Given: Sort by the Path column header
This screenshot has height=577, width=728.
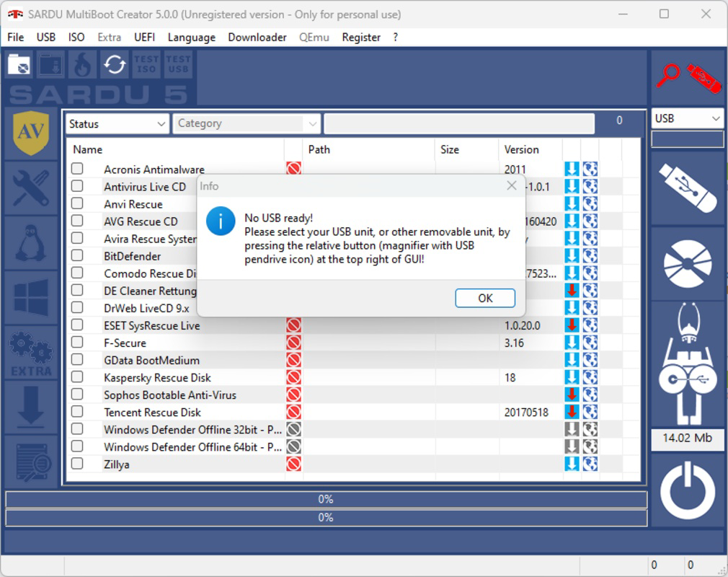Looking at the screenshot, I should coord(368,149).
